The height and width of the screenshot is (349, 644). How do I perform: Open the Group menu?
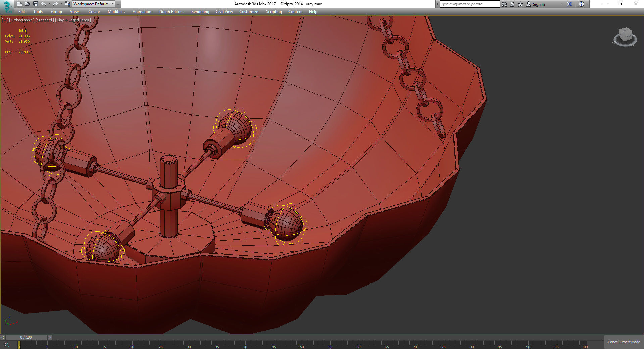56,12
